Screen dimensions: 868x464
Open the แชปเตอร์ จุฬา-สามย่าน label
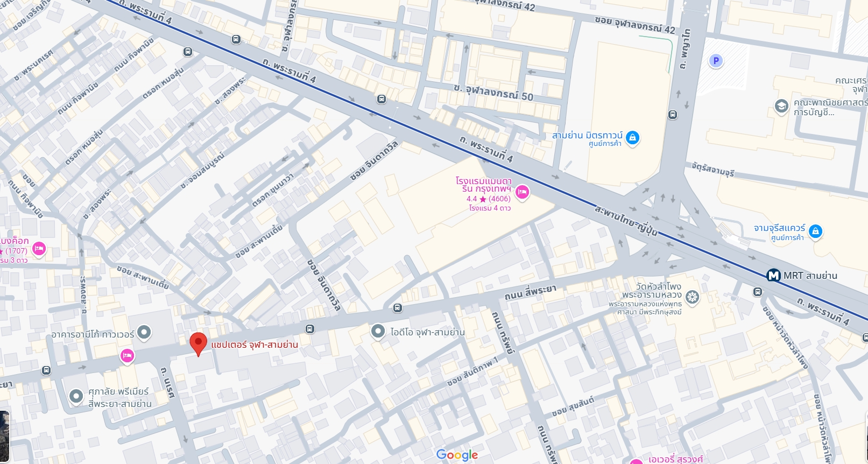(x=255, y=345)
